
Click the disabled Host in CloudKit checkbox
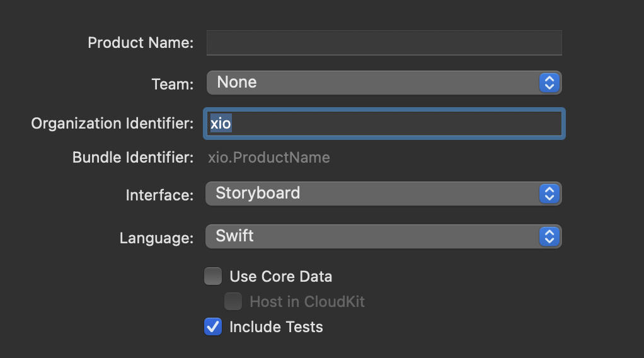click(233, 301)
